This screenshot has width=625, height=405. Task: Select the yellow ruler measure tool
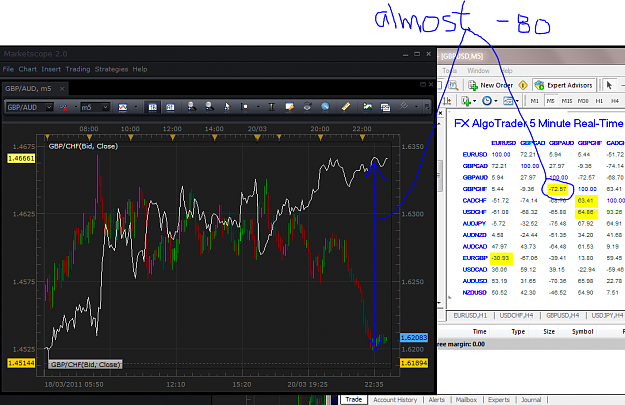click(x=346, y=106)
